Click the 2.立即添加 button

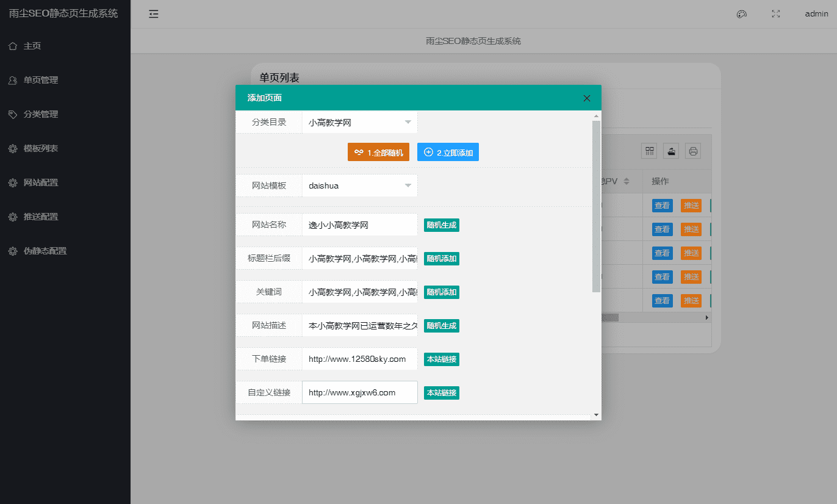(x=448, y=152)
